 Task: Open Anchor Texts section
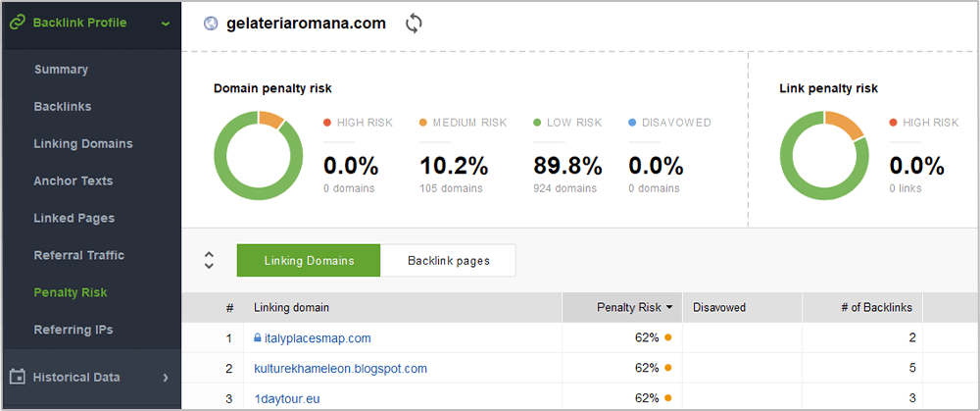tap(73, 180)
